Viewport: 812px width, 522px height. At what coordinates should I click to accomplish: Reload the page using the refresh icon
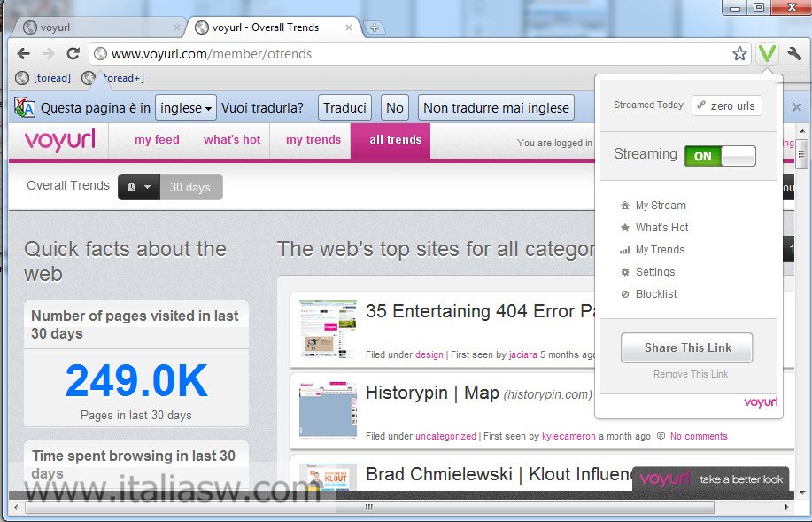(x=73, y=54)
